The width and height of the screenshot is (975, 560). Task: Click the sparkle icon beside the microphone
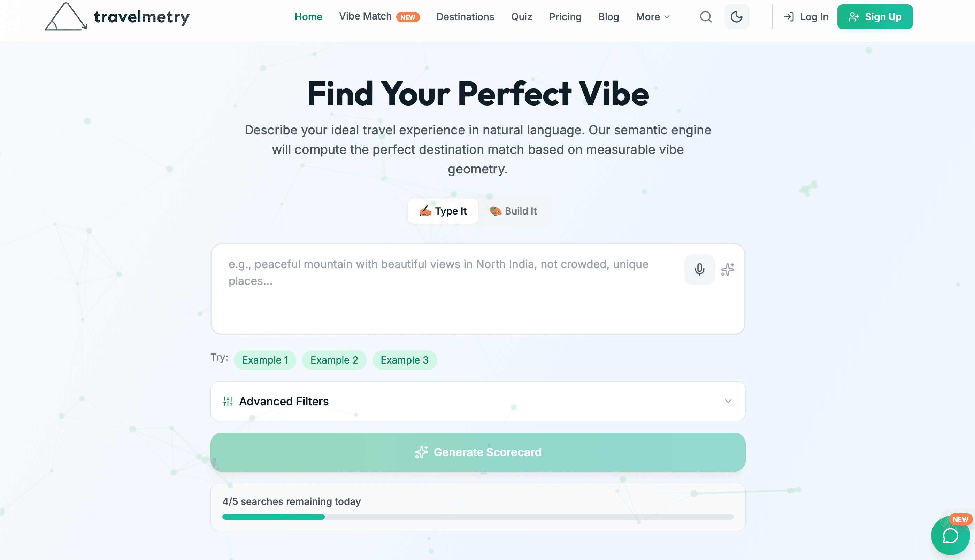pos(728,269)
